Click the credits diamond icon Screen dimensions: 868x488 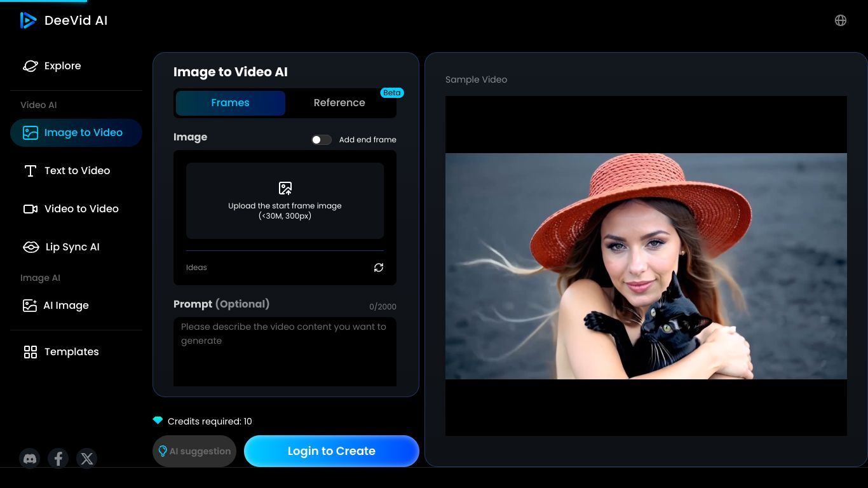point(158,421)
